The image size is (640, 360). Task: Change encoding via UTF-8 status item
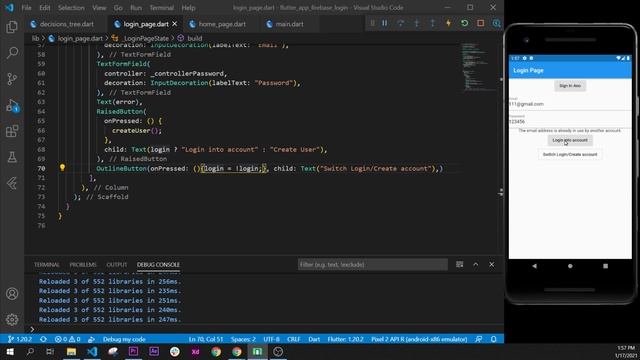click(271, 339)
